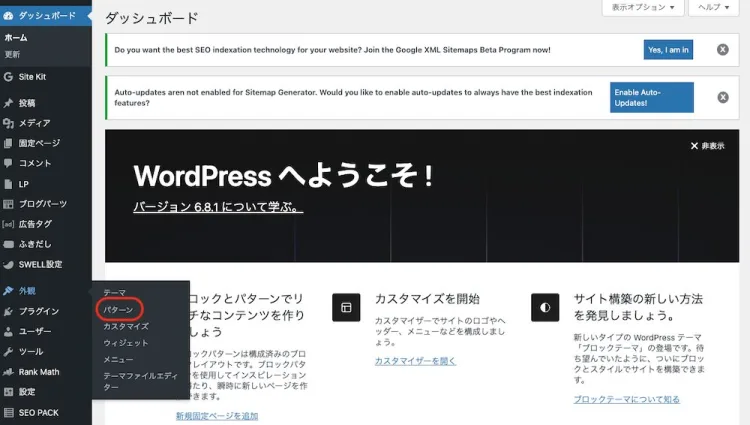This screenshot has width=750, height=425.
Task: Select パターン in the 外観 submenu
Action: pos(119,310)
